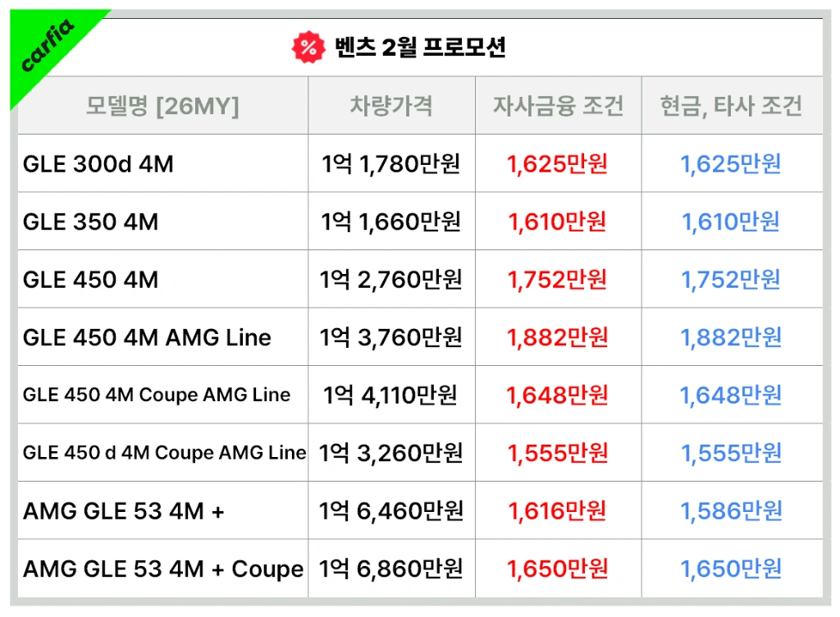The width and height of the screenshot is (840, 617).
Task: Click red '1,882만원' in 자사금융 column
Action: pos(558,337)
